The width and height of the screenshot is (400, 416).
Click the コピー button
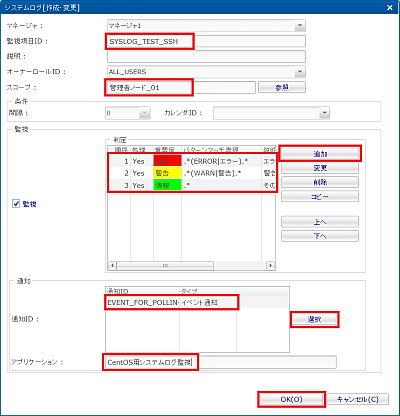(x=320, y=196)
